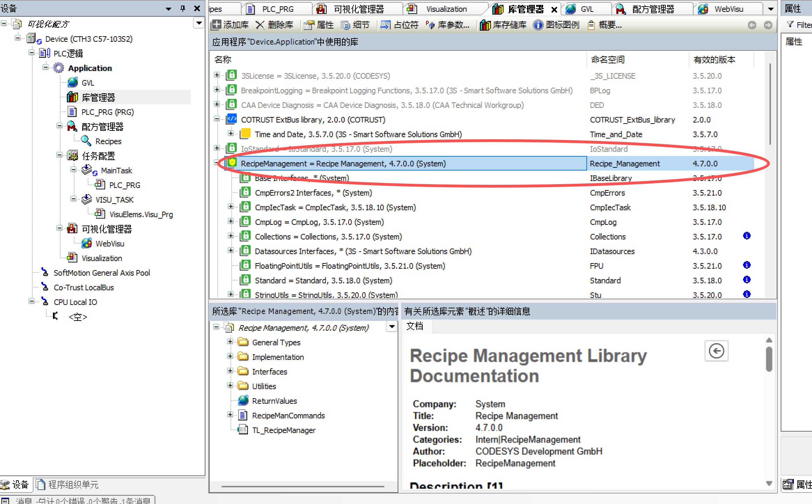Click the back navigation arrow in library toolbar

[752, 25]
